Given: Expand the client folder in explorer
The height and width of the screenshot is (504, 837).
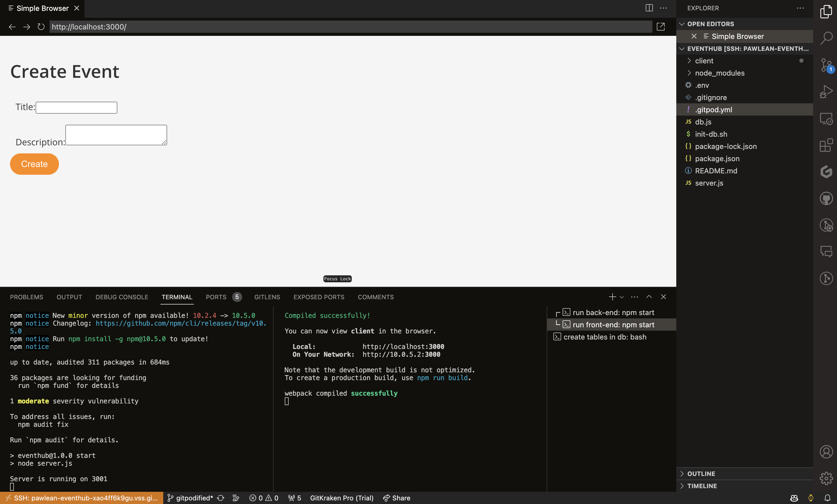Looking at the screenshot, I should click(x=704, y=60).
